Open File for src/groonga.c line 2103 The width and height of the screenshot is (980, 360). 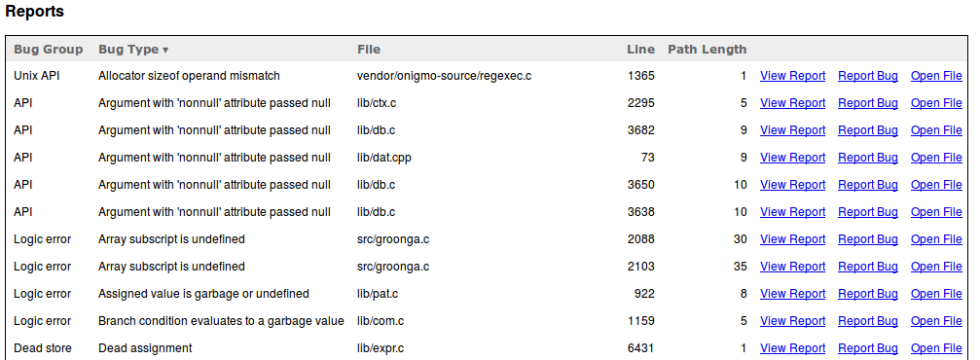click(x=936, y=267)
